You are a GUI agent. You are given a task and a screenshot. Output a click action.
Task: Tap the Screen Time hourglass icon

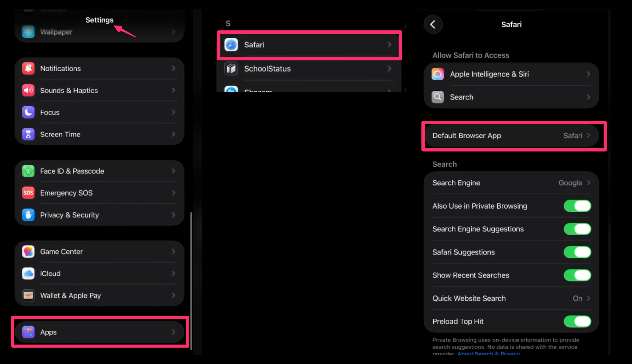(28, 134)
